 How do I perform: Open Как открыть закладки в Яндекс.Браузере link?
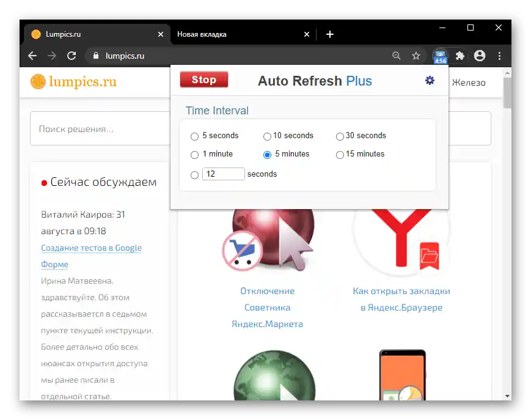coord(401,299)
